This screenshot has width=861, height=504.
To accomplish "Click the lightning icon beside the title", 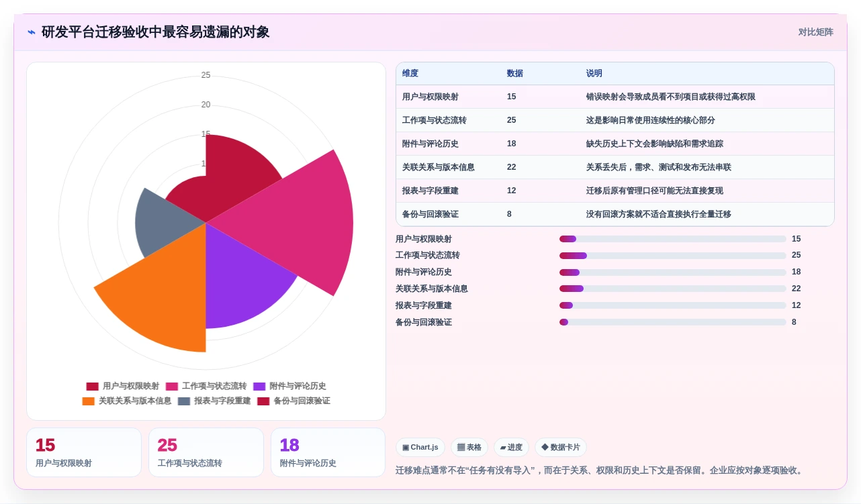I will tap(32, 32).
